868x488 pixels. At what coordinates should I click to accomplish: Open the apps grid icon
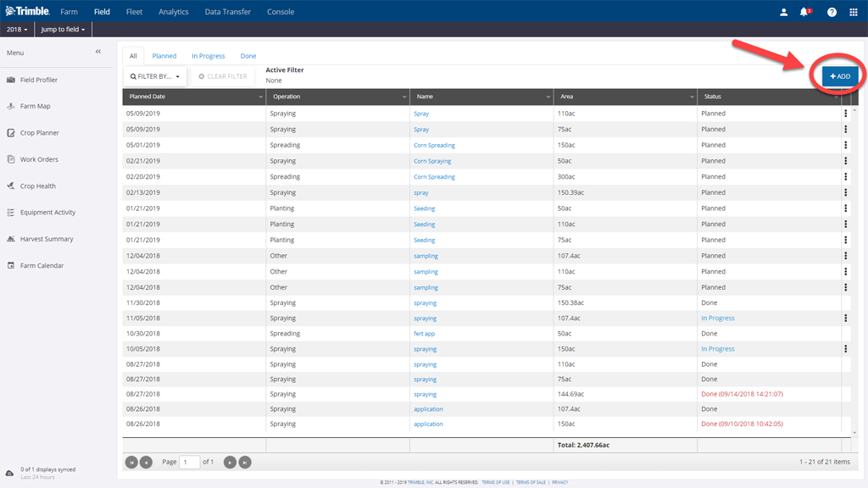[853, 12]
